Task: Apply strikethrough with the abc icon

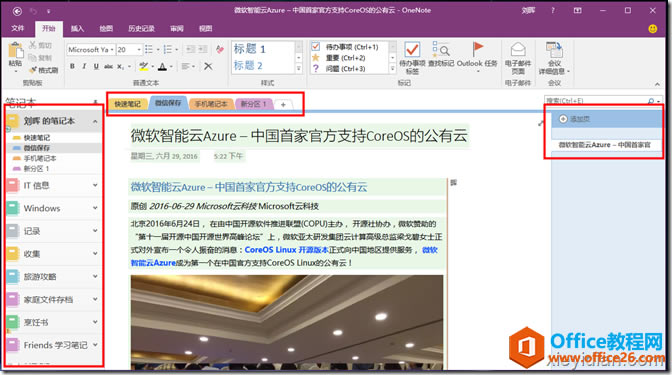Action: point(108,66)
